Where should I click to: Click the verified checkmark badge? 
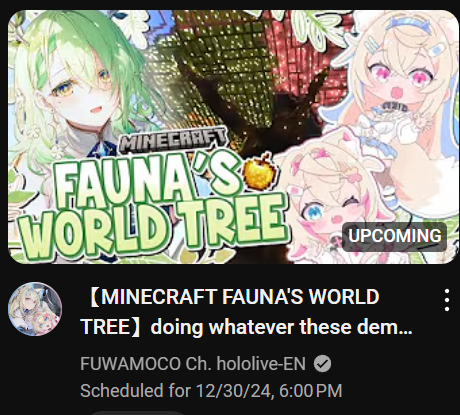coord(322,364)
